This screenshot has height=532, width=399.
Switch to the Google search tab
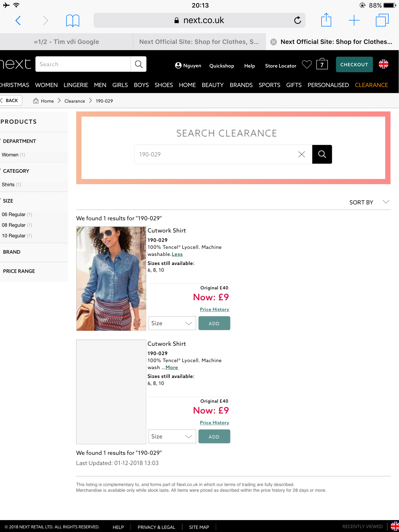coord(66,42)
